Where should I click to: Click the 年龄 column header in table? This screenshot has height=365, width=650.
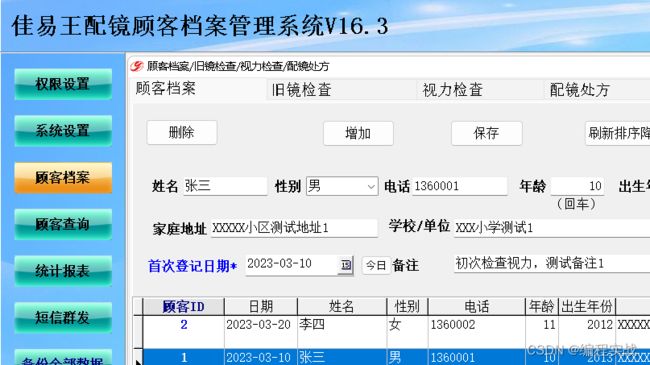tap(542, 307)
